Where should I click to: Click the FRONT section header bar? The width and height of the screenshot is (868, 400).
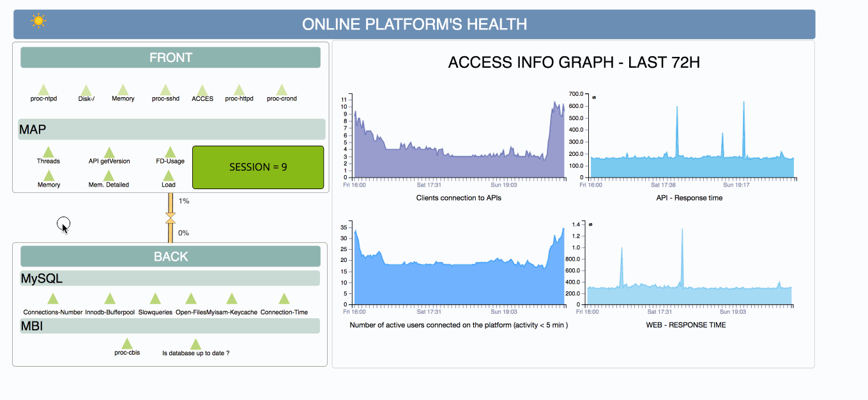click(171, 58)
